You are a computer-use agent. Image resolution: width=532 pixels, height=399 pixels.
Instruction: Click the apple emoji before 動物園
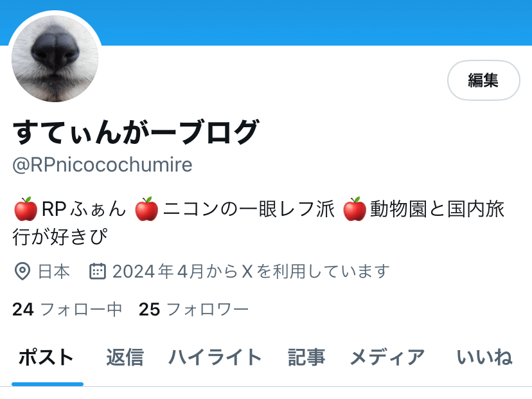pos(355,209)
